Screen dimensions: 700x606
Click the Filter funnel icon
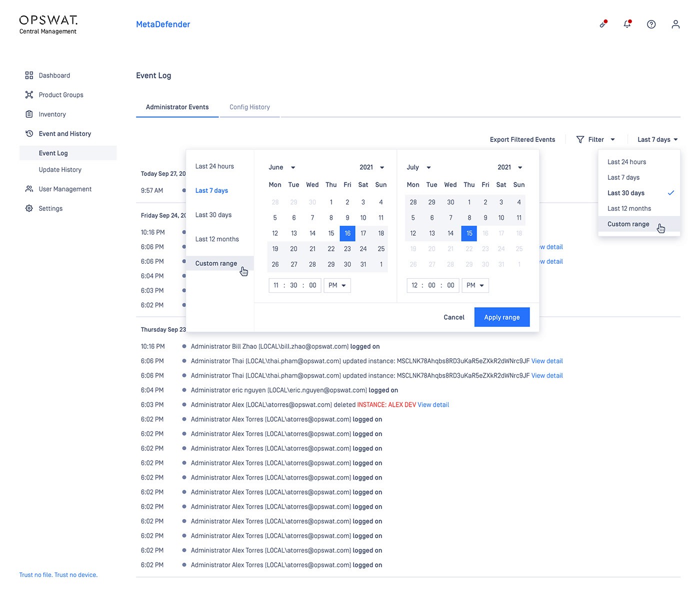(580, 139)
